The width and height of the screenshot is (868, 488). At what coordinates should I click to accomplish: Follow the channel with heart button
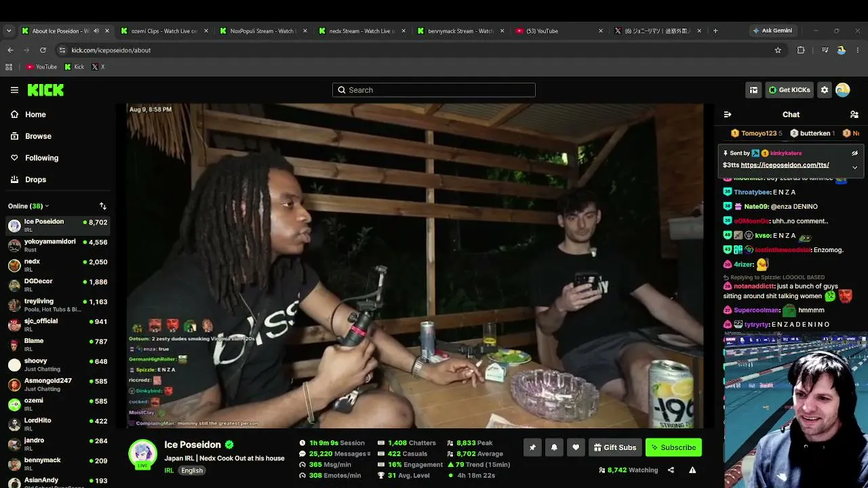click(x=576, y=447)
